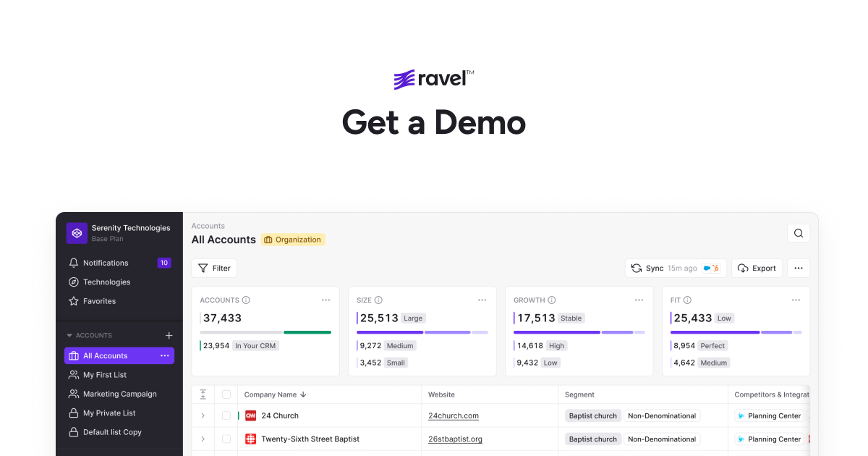Click the Export button
Screen dimensions: 868x456
click(757, 268)
